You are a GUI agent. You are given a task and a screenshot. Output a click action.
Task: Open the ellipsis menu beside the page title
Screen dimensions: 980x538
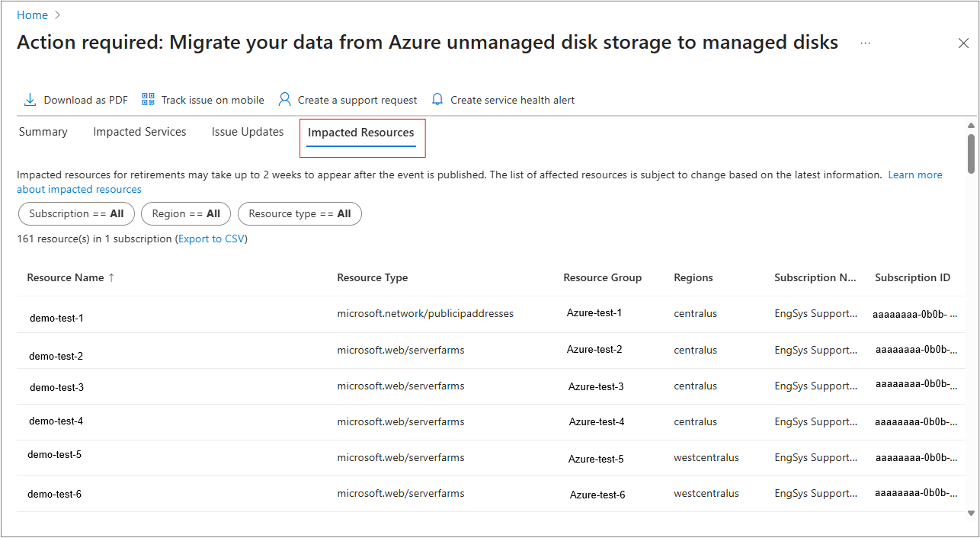pos(865,43)
